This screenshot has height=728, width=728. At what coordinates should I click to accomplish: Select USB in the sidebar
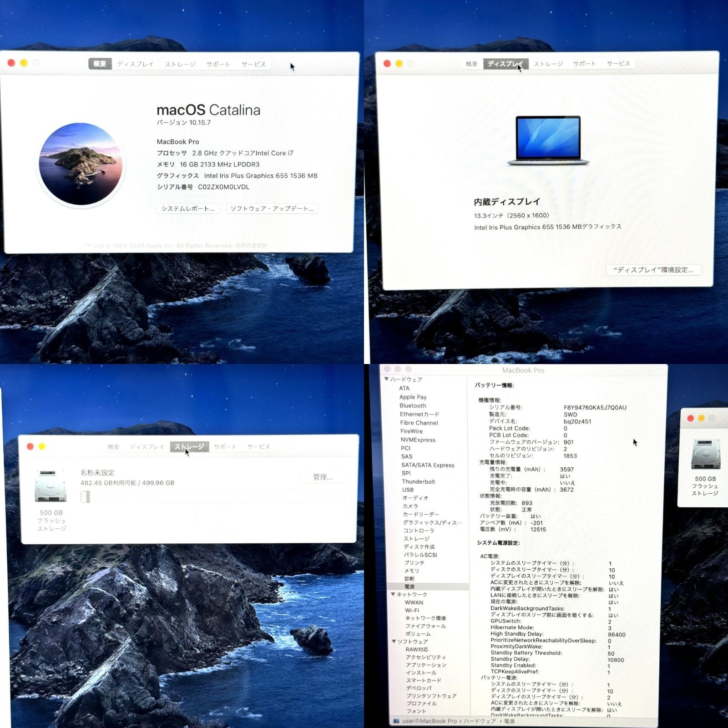click(x=408, y=490)
